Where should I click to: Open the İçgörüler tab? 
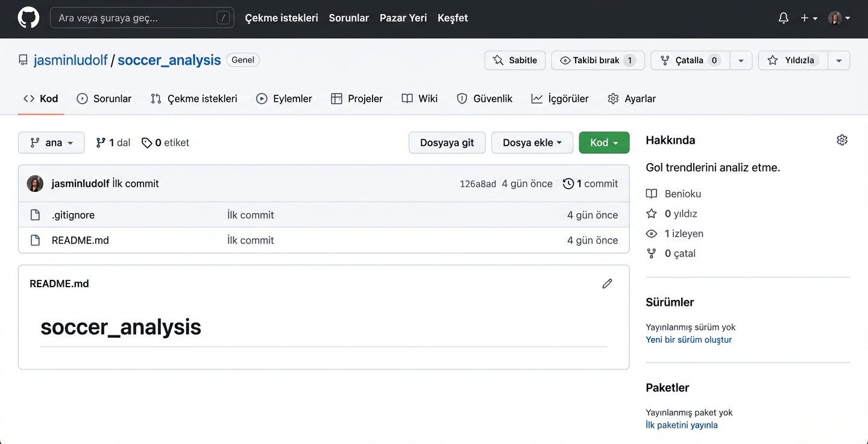559,99
